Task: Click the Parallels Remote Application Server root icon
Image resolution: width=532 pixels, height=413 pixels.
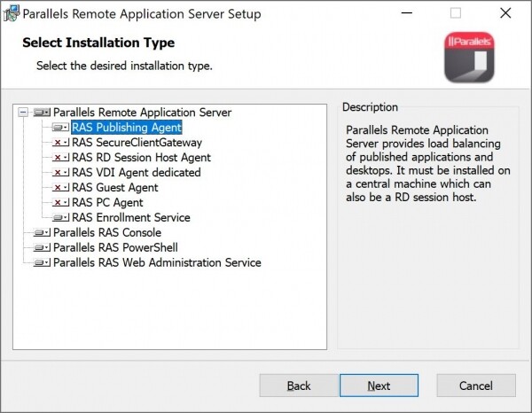Action: click(x=42, y=113)
